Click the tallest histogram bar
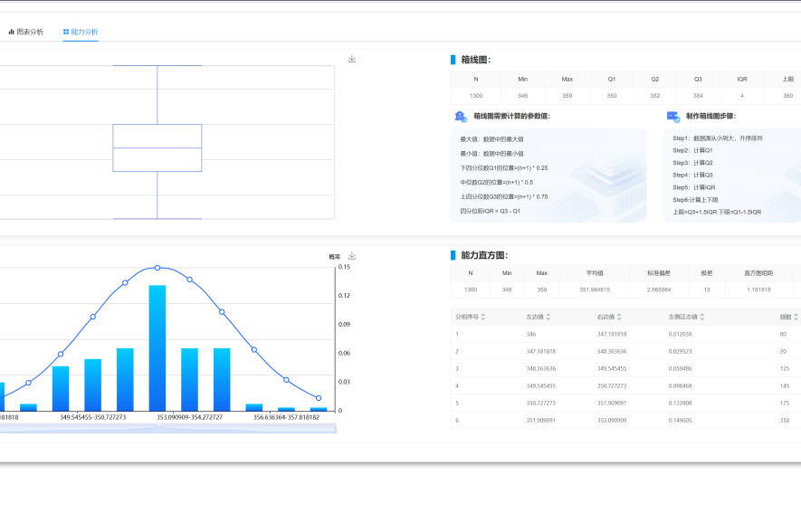The height and width of the screenshot is (532, 801). 157,348
